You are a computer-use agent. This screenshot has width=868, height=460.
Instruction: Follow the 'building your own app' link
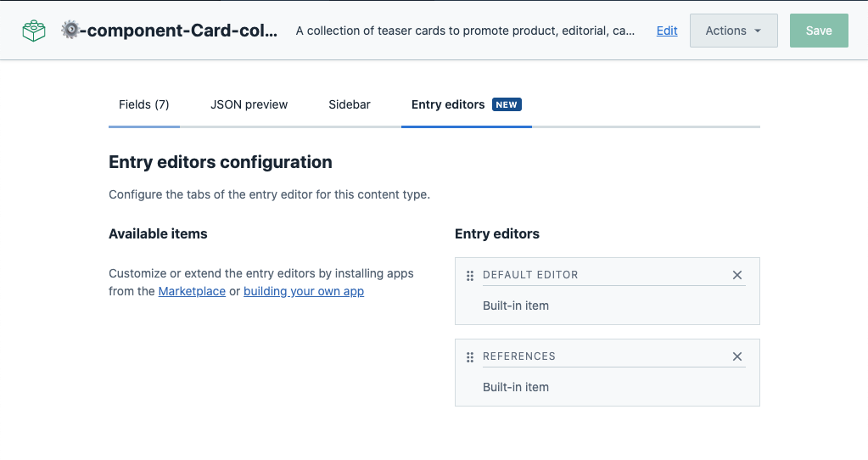point(304,291)
